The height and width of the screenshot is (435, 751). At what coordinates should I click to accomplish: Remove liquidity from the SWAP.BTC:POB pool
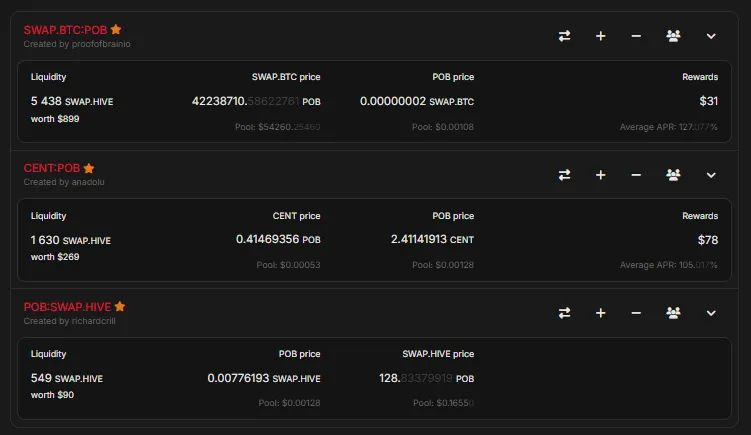click(636, 36)
